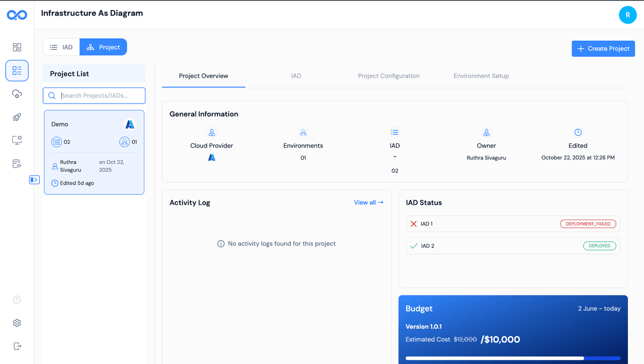The image size is (644, 364).
Task: Click the Azure icon on the Demo card
Action: point(129,124)
